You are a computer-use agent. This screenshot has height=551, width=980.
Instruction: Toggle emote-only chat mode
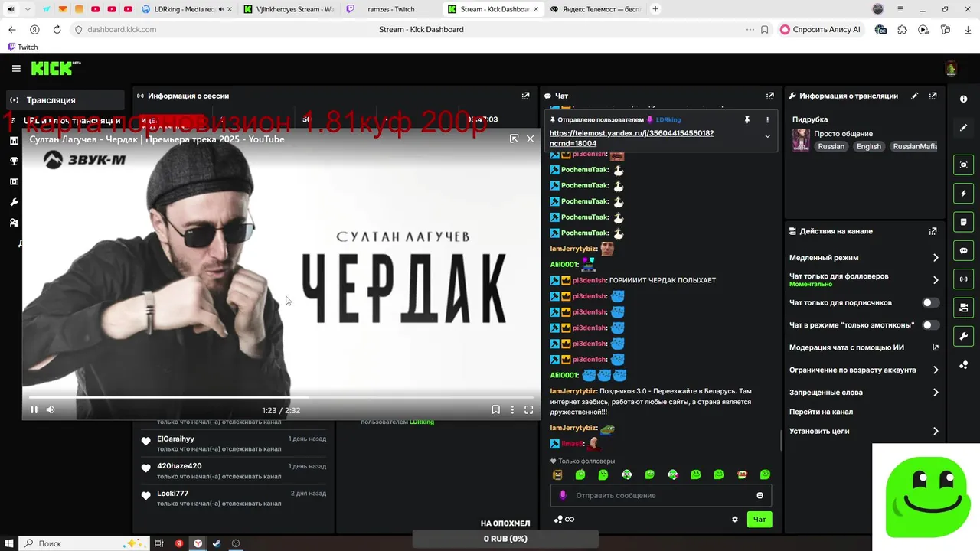coord(930,324)
